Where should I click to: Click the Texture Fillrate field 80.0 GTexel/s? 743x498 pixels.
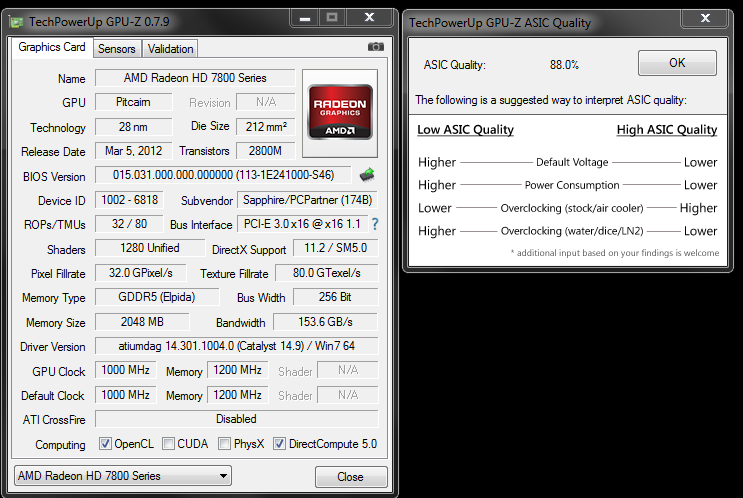coord(326,273)
